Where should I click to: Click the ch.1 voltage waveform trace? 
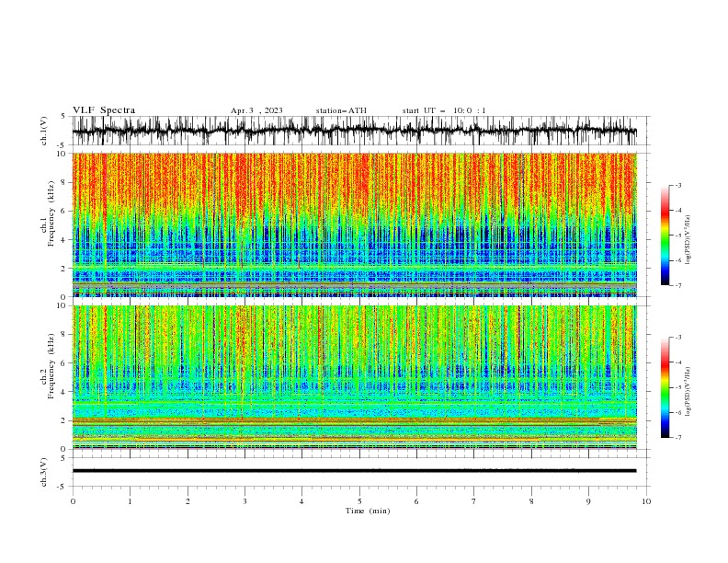354,131
